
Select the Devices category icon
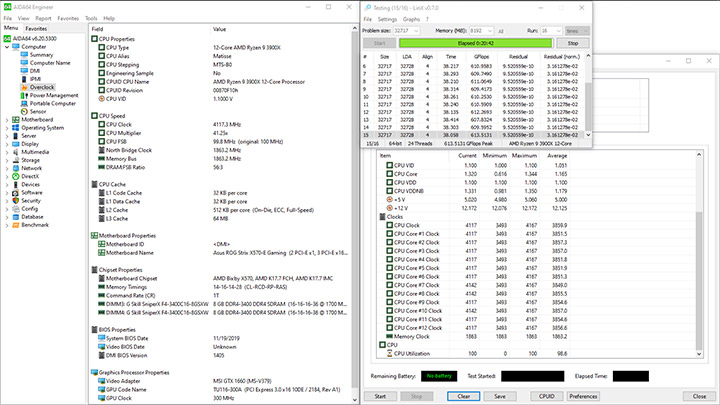pyautogui.click(x=16, y=185)
